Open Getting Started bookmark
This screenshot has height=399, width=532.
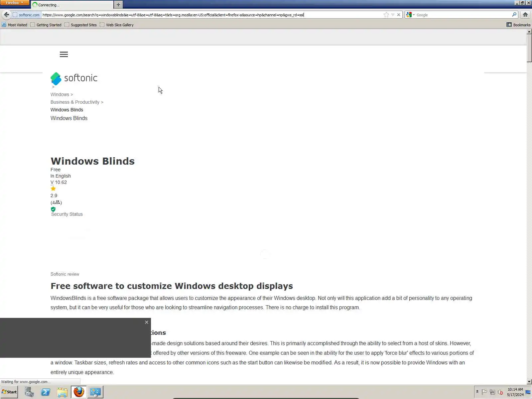(x=46, y=25)
